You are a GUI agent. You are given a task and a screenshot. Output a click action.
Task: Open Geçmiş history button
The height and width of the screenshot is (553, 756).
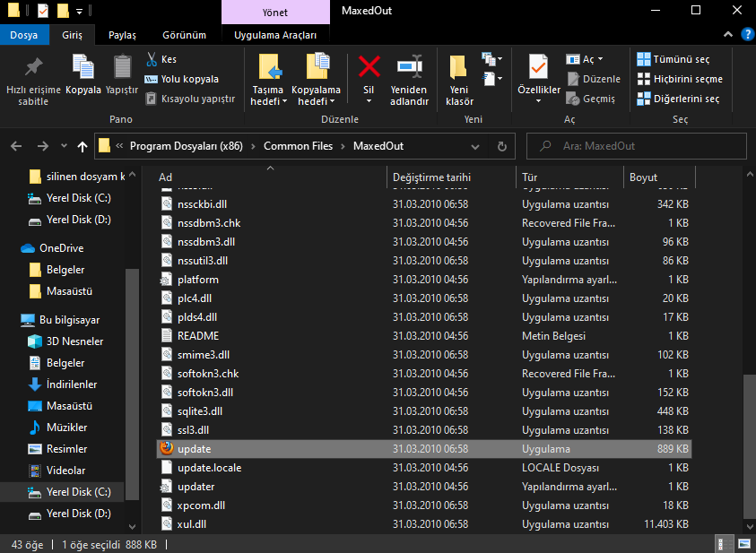tap(591, 99)
